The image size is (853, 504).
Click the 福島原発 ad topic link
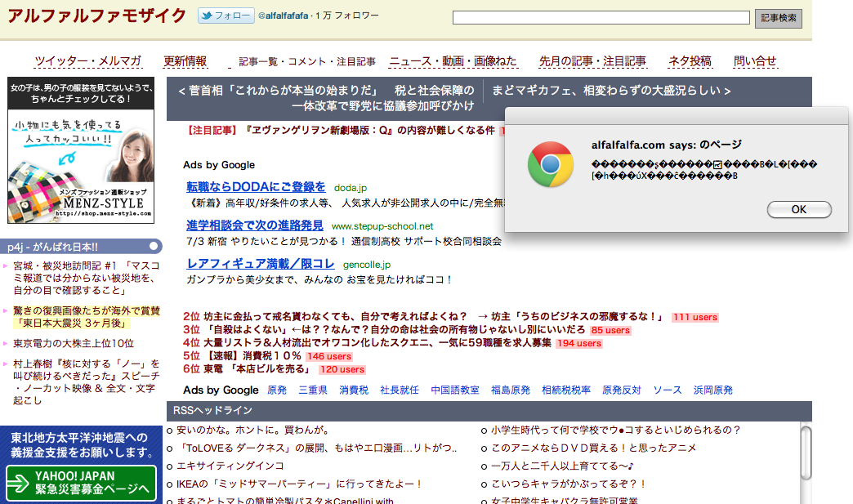coord(510,390)
